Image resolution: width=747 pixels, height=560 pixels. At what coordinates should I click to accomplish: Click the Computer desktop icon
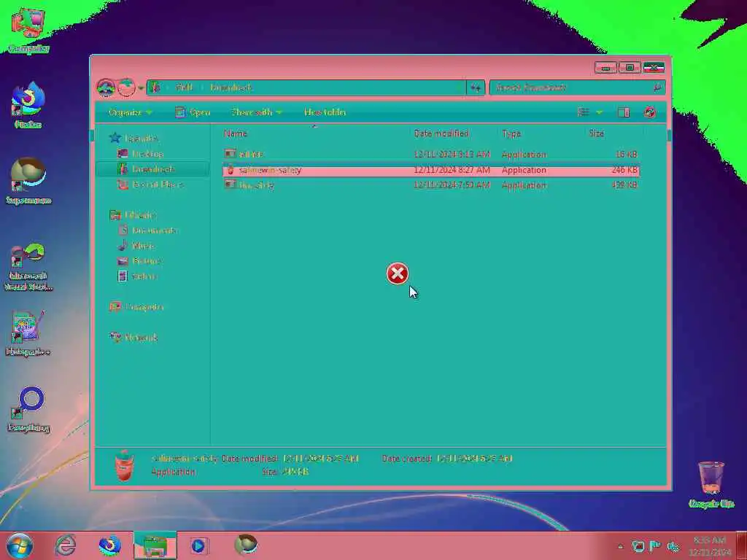coord(28,28)
